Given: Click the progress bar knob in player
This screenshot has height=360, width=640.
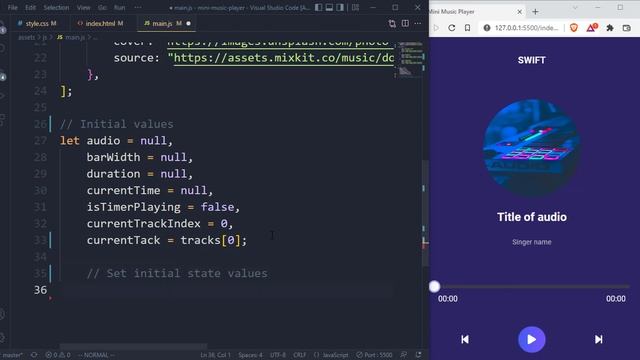Looking at the screenshot, I should [435, 287].
